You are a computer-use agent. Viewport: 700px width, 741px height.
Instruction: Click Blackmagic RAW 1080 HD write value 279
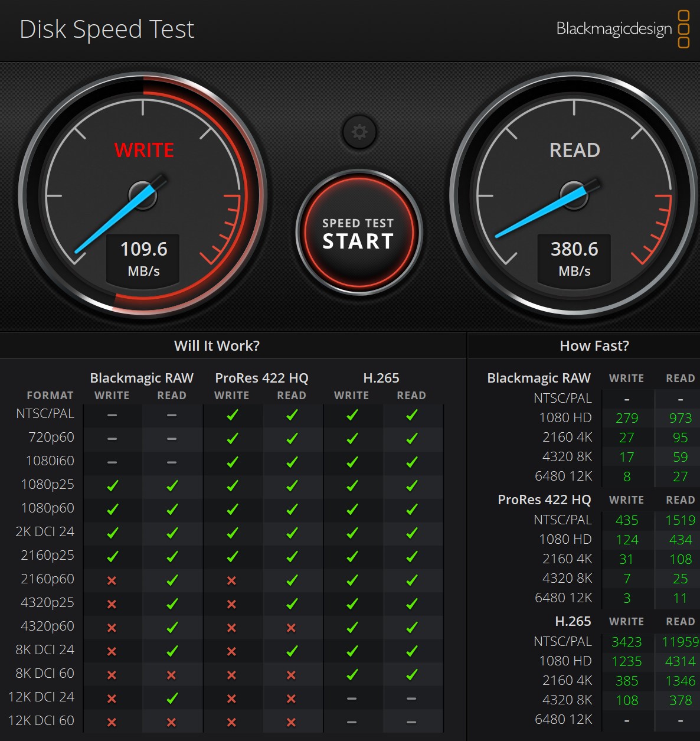point(626,418)
